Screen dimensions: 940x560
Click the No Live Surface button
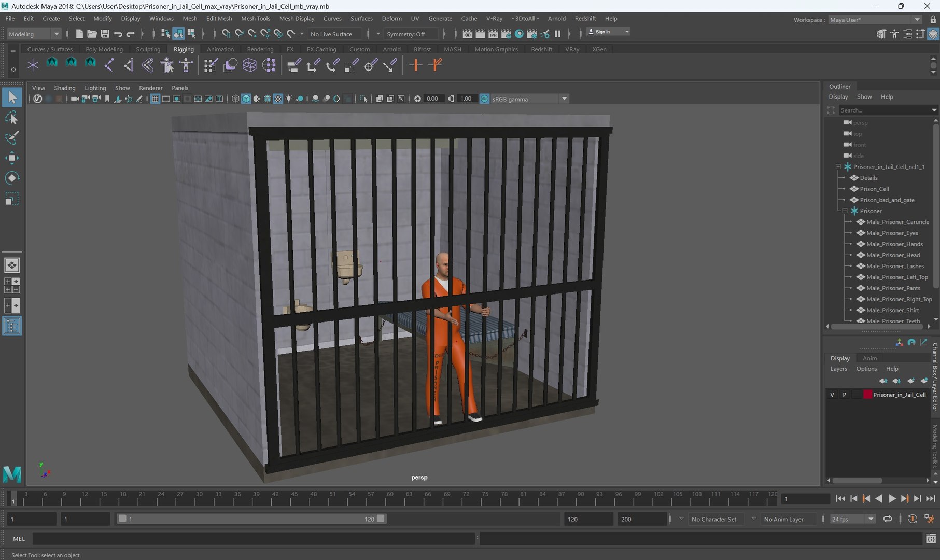pyautogui.click(x=331, y=34)
